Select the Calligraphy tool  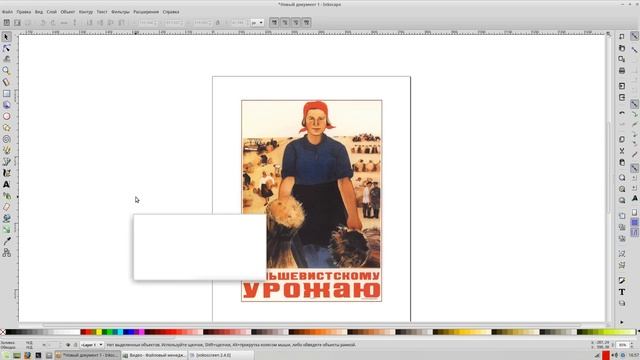[7, 173]
